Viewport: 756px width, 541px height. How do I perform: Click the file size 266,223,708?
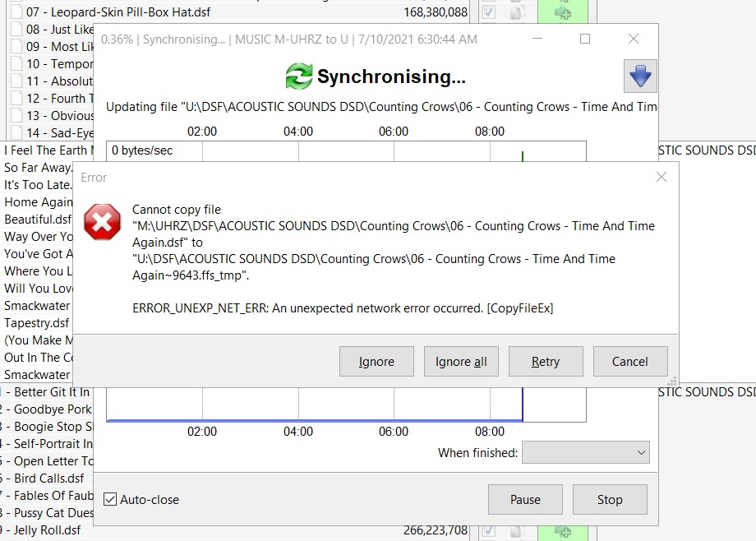click(436, 529)
